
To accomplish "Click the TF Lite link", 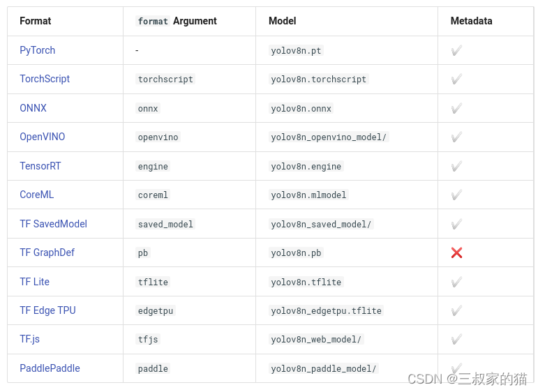I will coord(34,282).
